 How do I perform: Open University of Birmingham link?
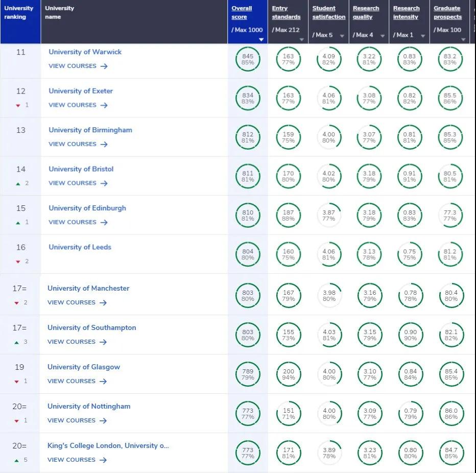(90, 130)
